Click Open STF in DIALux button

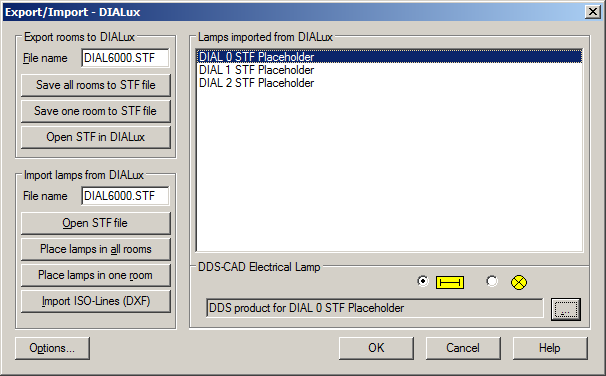(95, 137)
